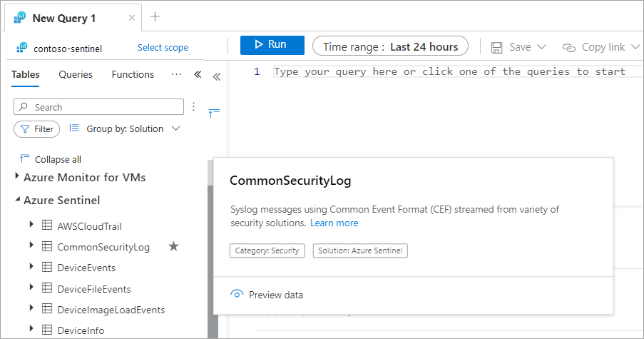The image size is (644, 339).
Task: Close the New Query 1 tab
Action: 131,18
